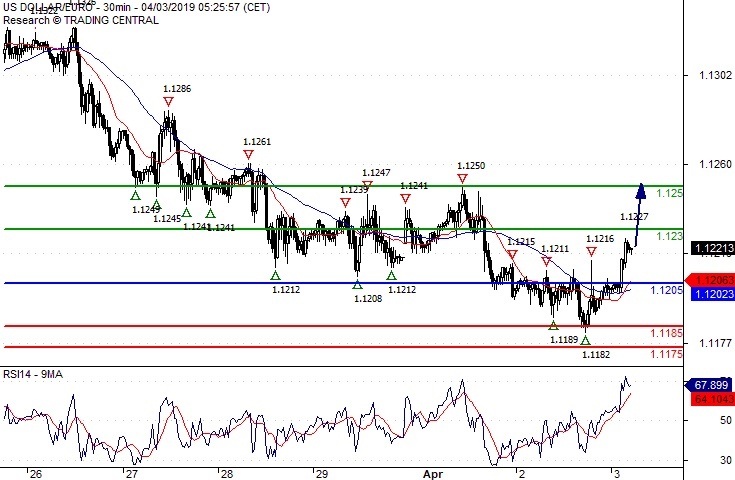The image size is (735, 480).
Task: Select the 1.1286 swing high label
Action: coord(177,89)
